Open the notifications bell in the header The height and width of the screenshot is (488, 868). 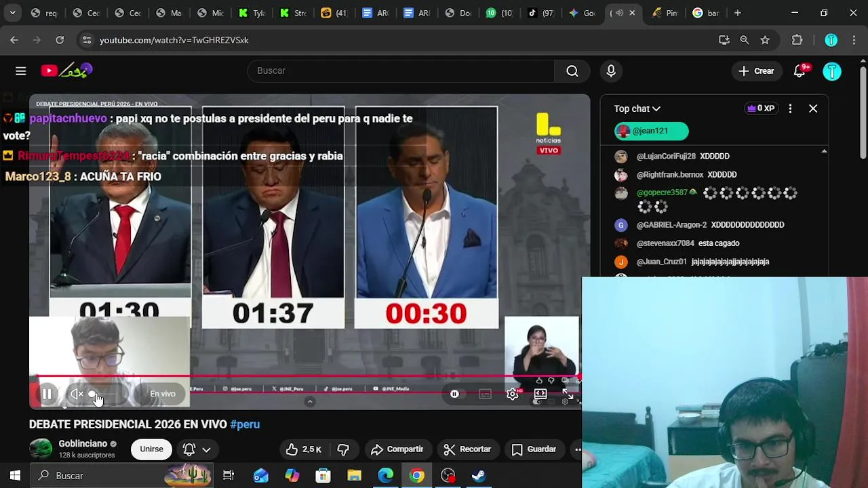click(800, 70)
